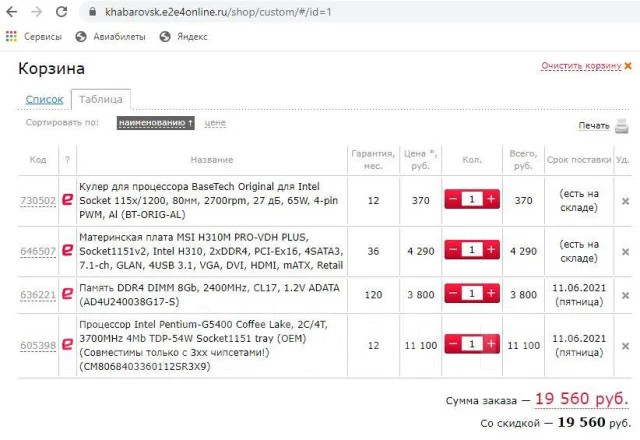Click the 11 100 price of the processor
This screenshot has width=640, height=440.
coord(421,346)
